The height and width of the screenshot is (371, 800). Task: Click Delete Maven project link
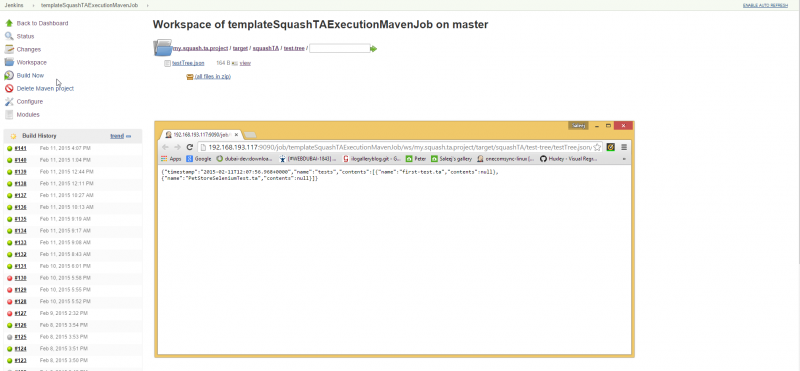click(45, 88)
